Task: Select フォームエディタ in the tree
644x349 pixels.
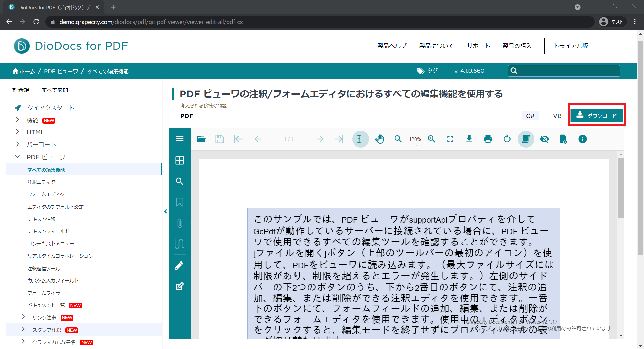Action: 46,194
